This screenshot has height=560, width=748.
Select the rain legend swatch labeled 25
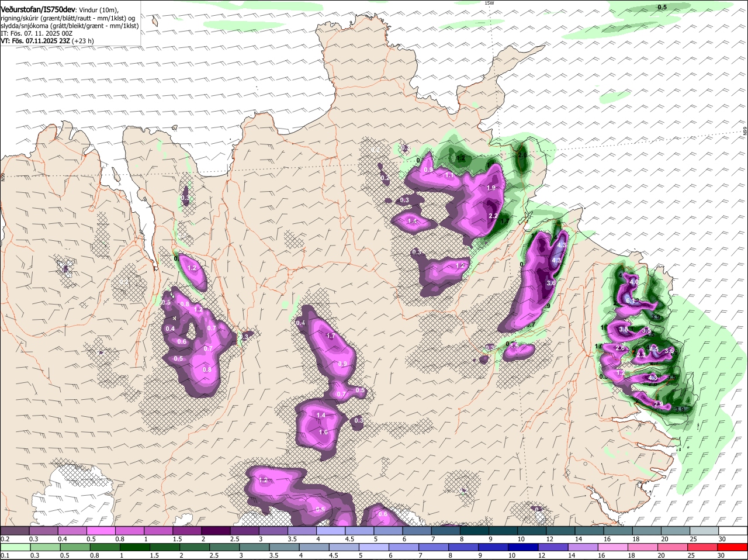point(703,547)
